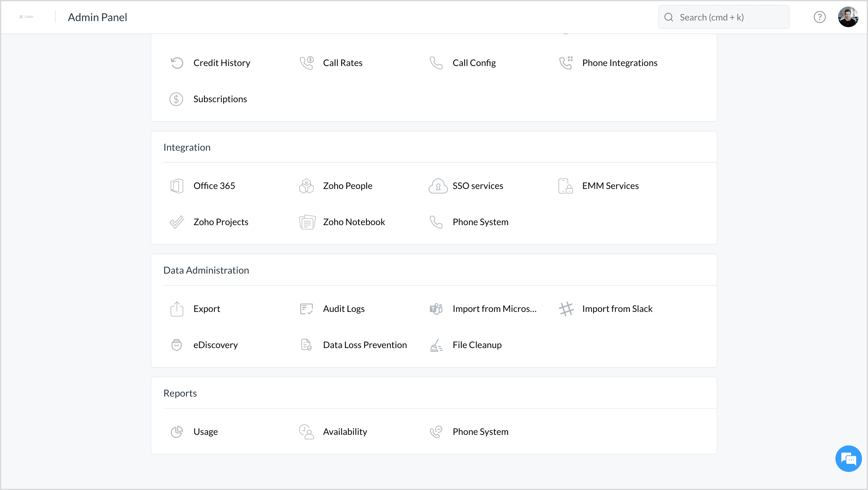The width and height of the screenshot is (868, 490).
Task: Click the Subscriptions dollar icon
Action: click(x=176, y=99)
